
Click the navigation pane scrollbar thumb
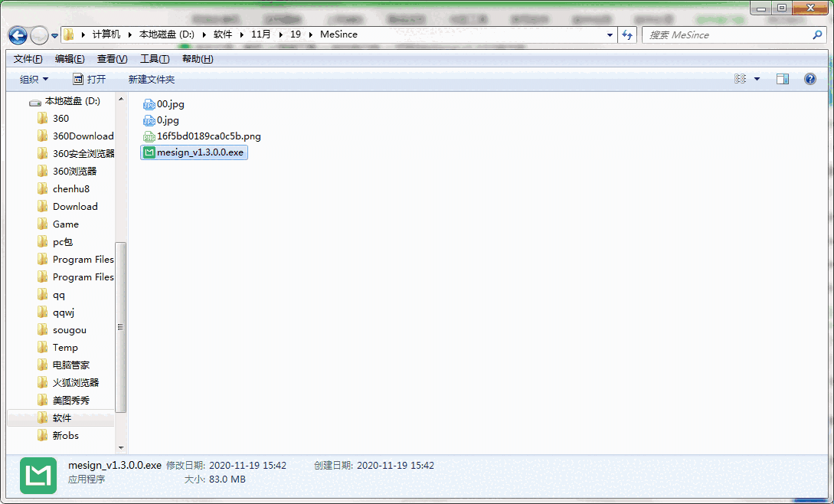pos(121,327)
